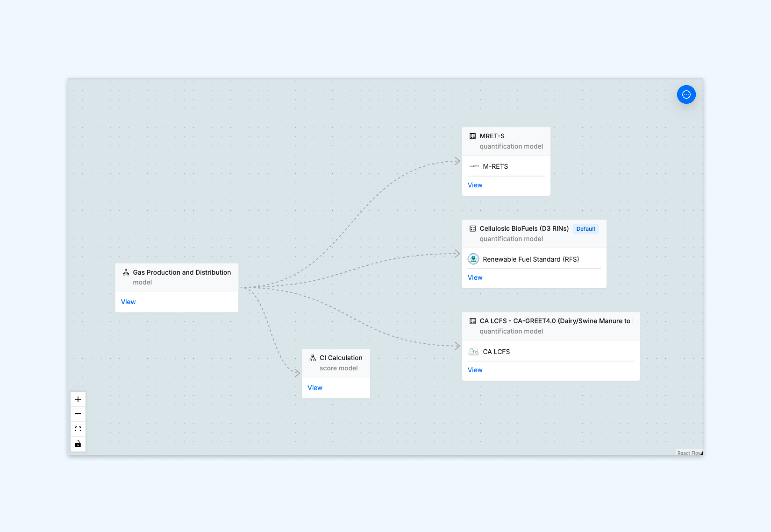Click the CA LCFS quantification model icon
Image resolution: width=771 pixels, height=532 pixels.
click(473, 321)
